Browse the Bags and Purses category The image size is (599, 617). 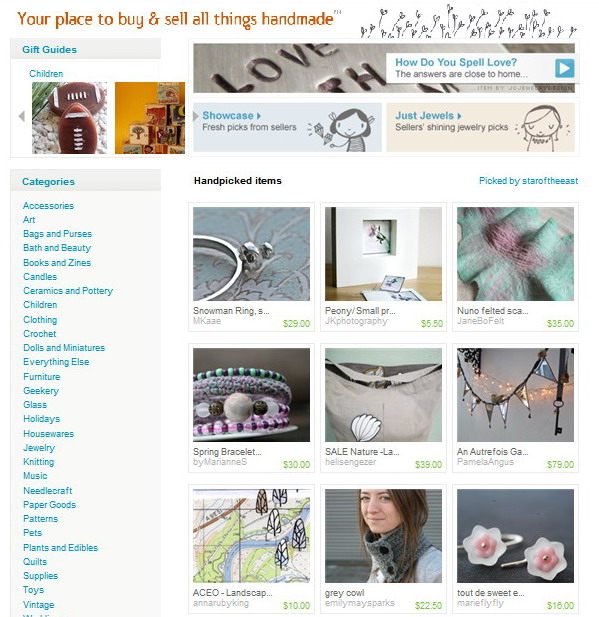click(57, 234)
